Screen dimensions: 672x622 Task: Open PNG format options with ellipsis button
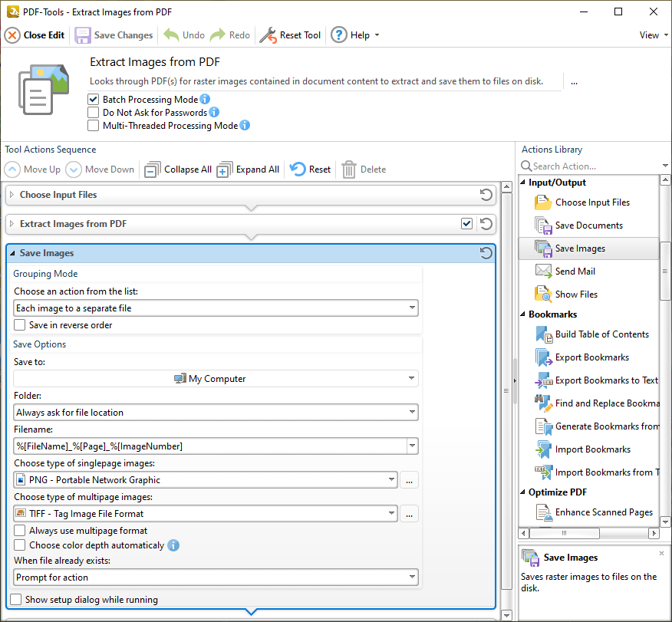click(410, 480)
